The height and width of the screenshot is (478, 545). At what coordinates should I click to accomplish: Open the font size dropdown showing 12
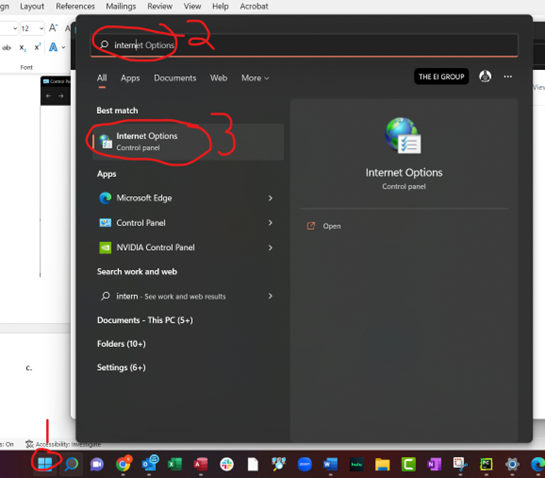coord(33,29)
